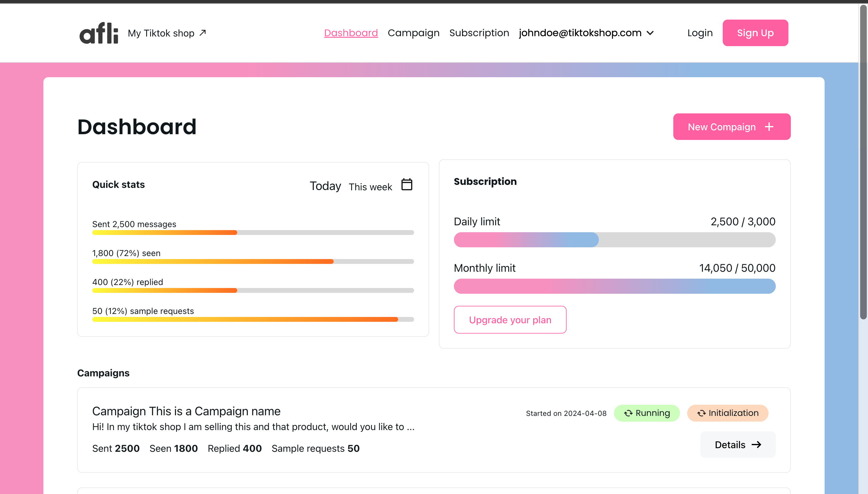Click the Sign Up button
Viewport: 868px width, 494px height.
755,33
